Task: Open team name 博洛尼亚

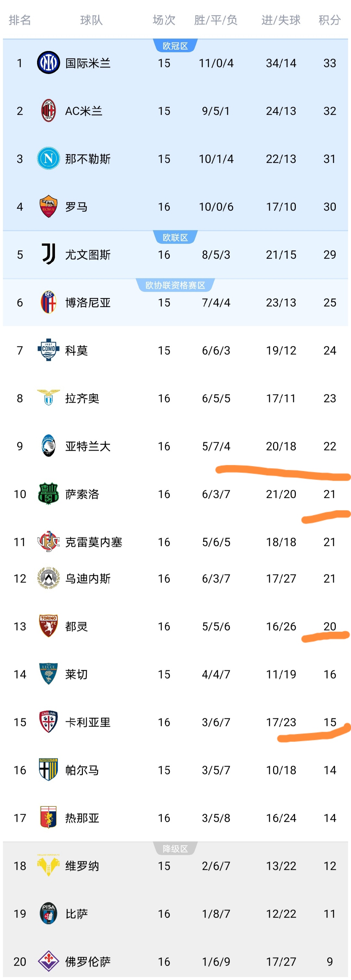Action: [x=87, y=302]
